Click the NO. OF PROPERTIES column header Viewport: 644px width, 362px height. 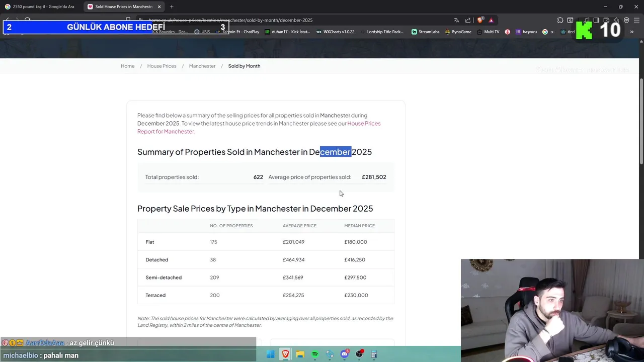[231, 226]
